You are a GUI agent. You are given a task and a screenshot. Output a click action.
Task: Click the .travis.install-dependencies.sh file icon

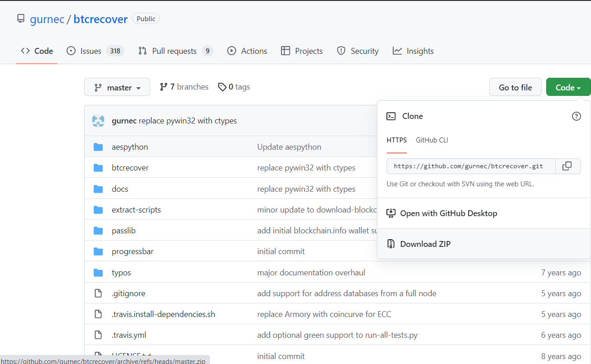(98, 314)
